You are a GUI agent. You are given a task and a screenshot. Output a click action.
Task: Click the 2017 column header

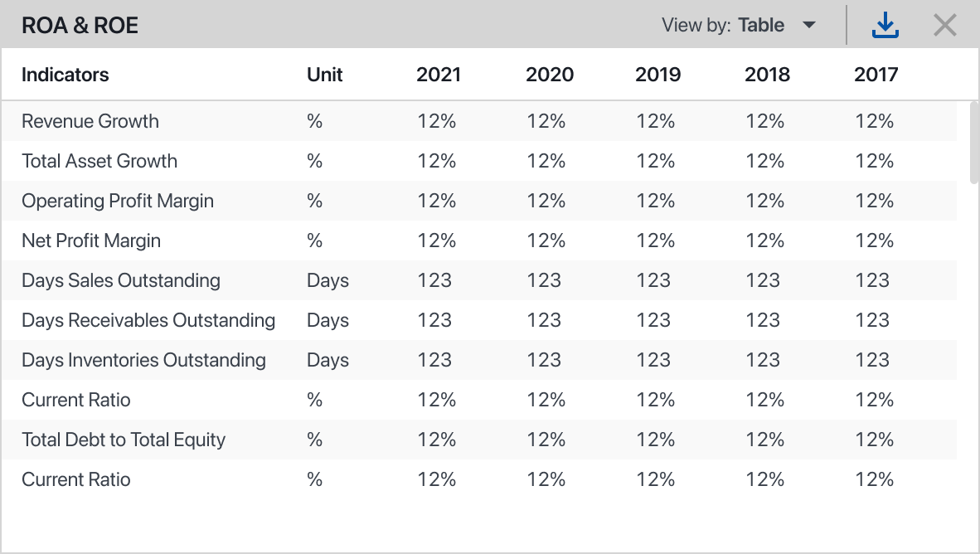pyautogui.click(x=876, y=75)
